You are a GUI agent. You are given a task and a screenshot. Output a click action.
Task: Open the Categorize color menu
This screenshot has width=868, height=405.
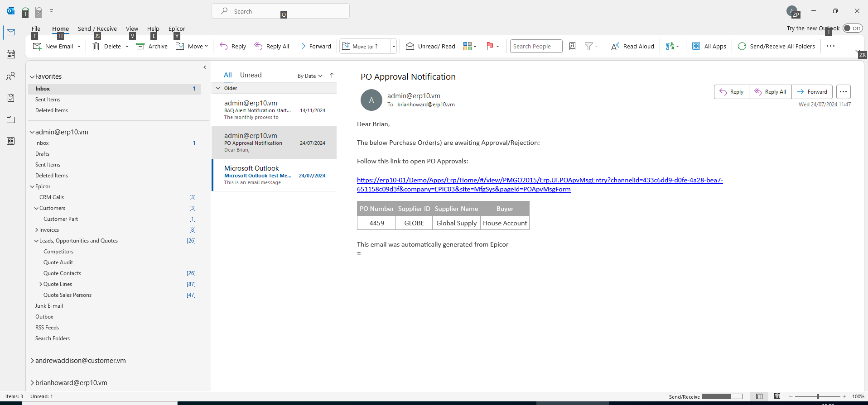(470, 46)
